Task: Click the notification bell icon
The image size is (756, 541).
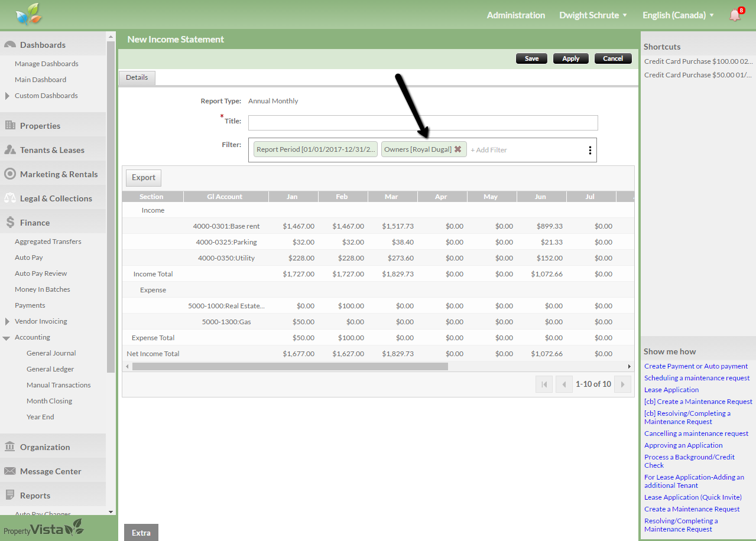Action: (735, 15)
